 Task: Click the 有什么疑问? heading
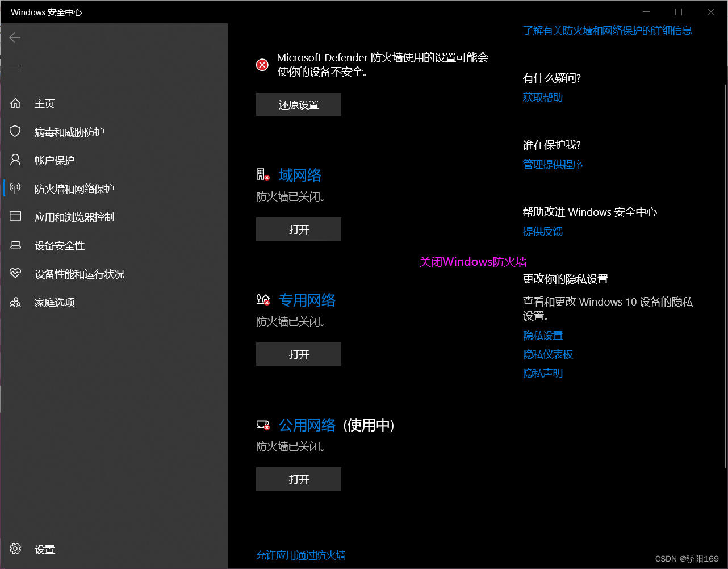552,78
